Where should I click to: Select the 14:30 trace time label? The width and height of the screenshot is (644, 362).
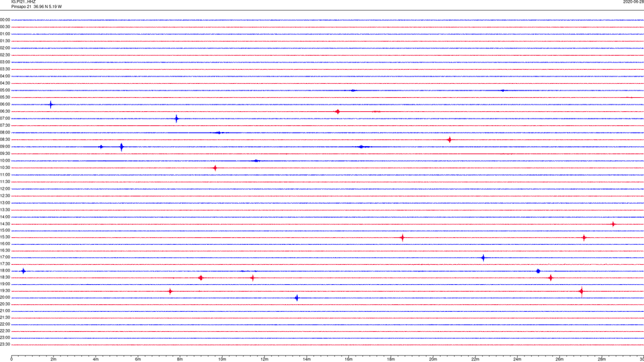tap(5, 224)
